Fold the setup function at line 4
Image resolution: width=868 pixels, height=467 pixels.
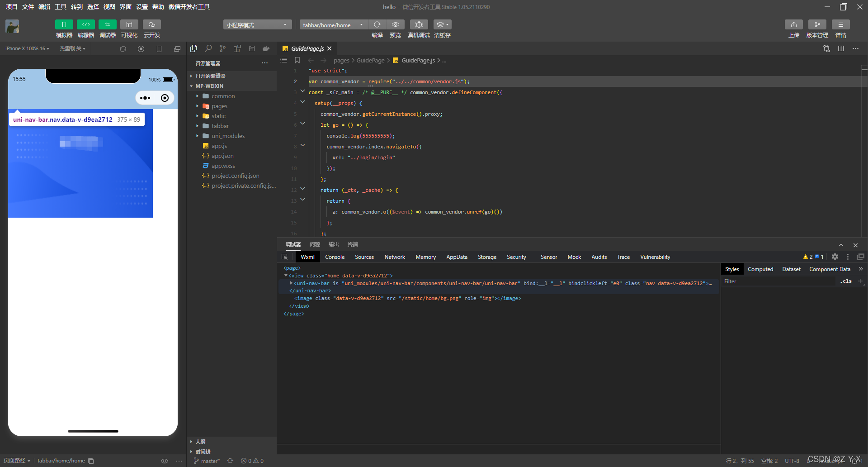tap(303, 102)
